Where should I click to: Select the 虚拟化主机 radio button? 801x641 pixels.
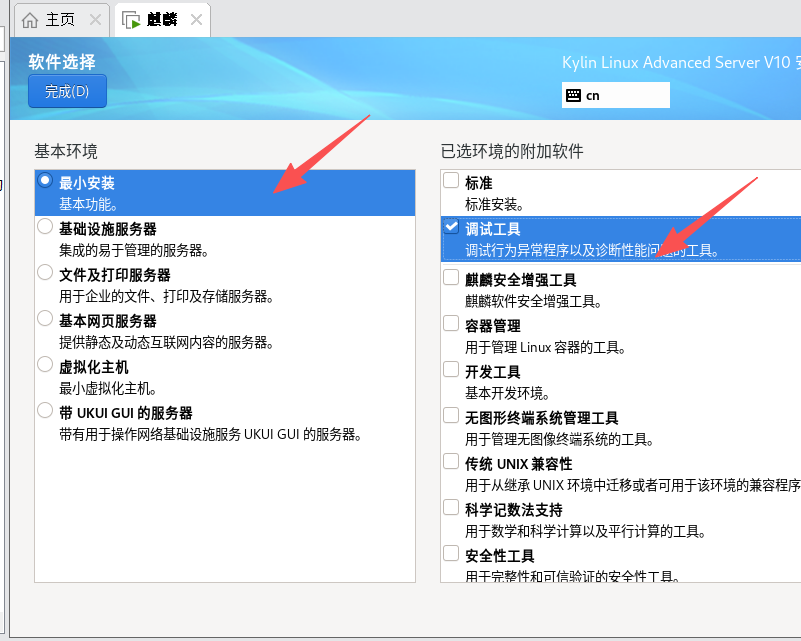pyautogui.click(x=45, y=364)
